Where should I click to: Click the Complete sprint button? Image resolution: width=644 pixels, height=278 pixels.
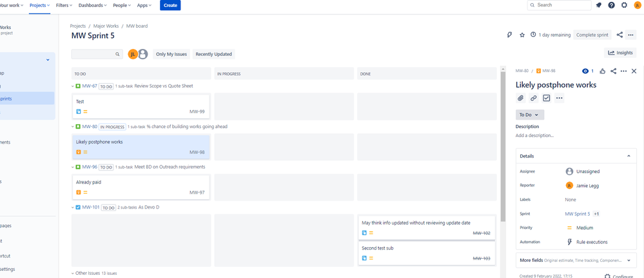[592, 35]
